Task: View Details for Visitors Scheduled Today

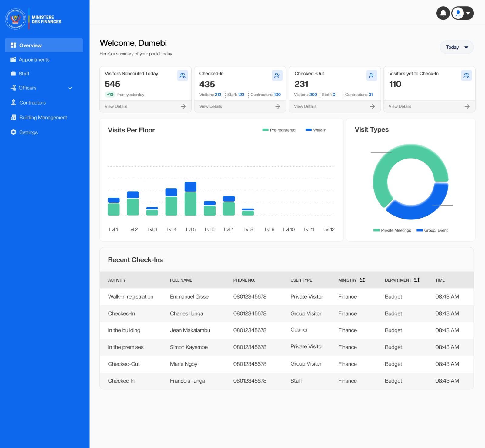Action: (116, 106)
